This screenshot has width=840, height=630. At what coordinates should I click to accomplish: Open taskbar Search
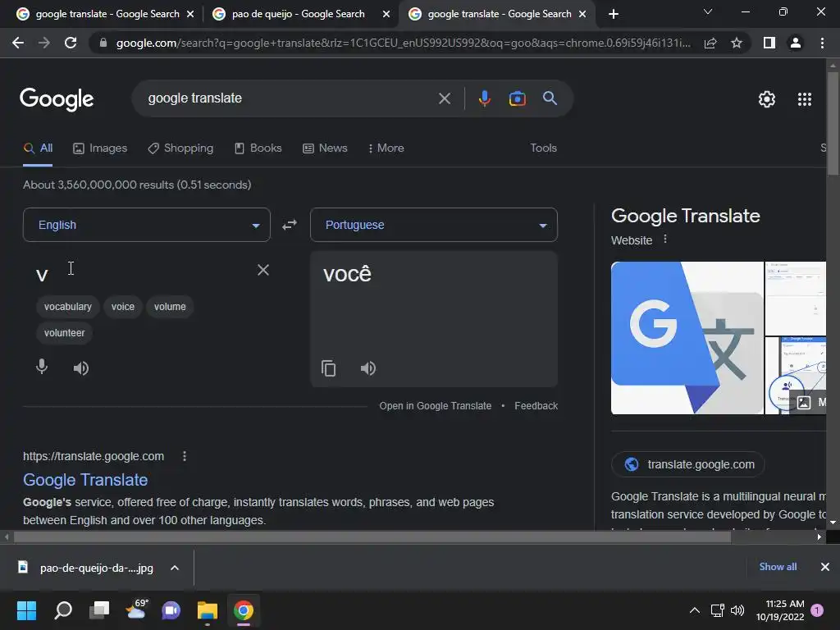click(x=63, y=610)
